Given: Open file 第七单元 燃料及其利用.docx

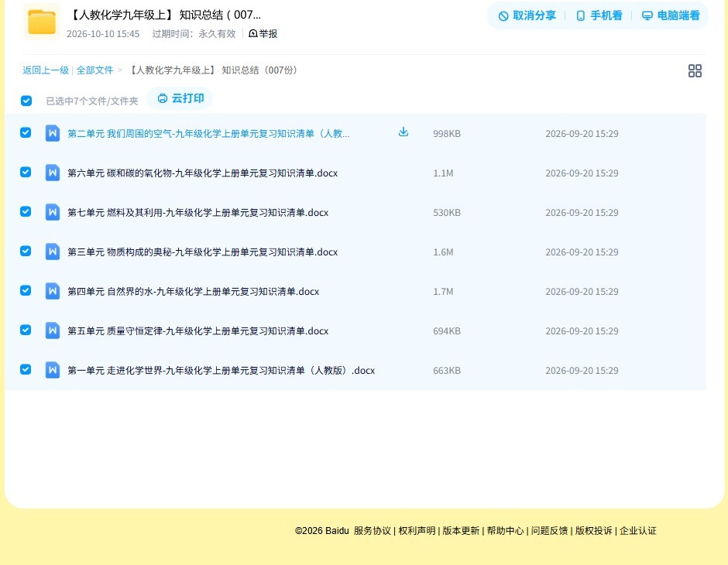Looking at the screenshot, I should point(197,212).
